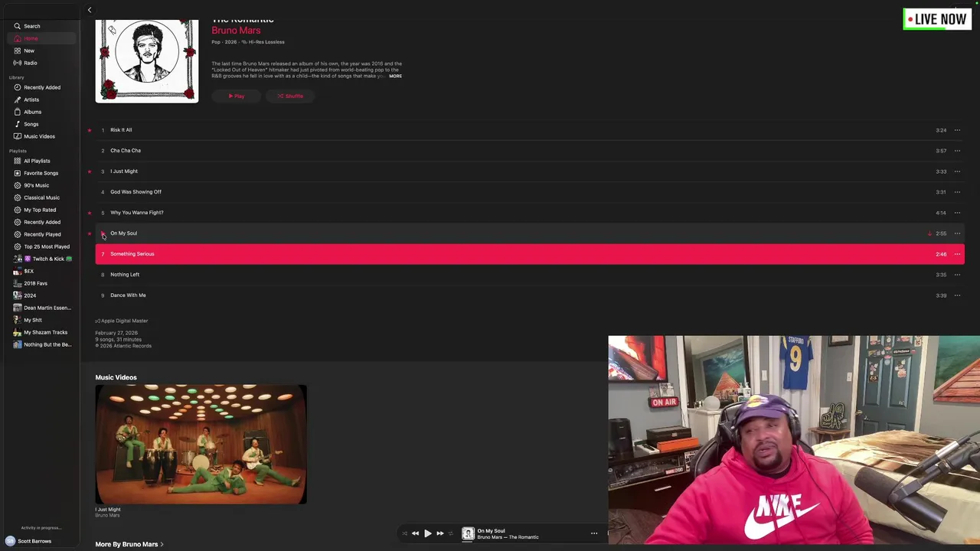Open the Classical Music playlist
Viewport: 980px width, 551px height.
tap(41, 197)
